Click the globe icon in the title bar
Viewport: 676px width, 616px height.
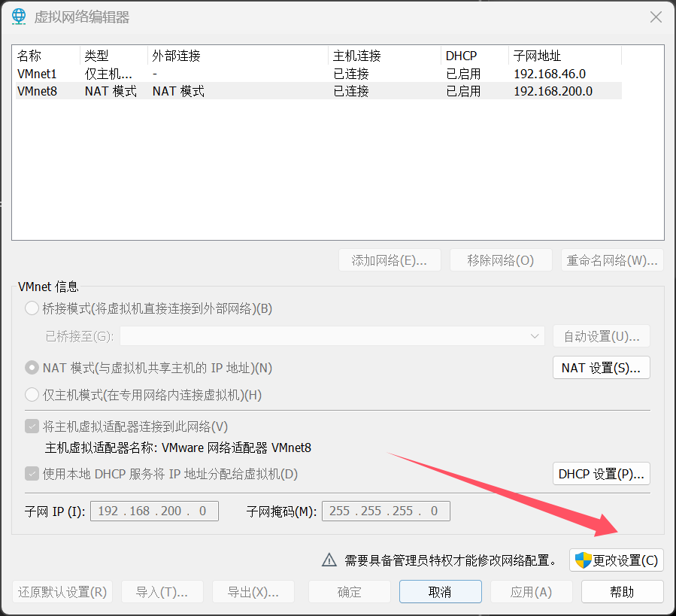click(x=19, y=17)
